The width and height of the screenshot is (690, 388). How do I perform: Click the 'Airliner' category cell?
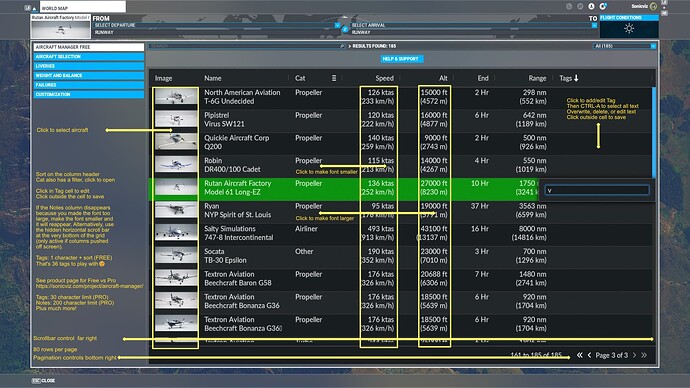(x=306, y=229)
